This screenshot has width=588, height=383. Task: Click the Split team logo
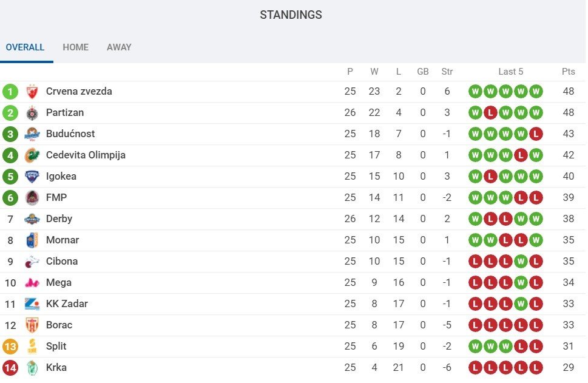coord(32,347)
